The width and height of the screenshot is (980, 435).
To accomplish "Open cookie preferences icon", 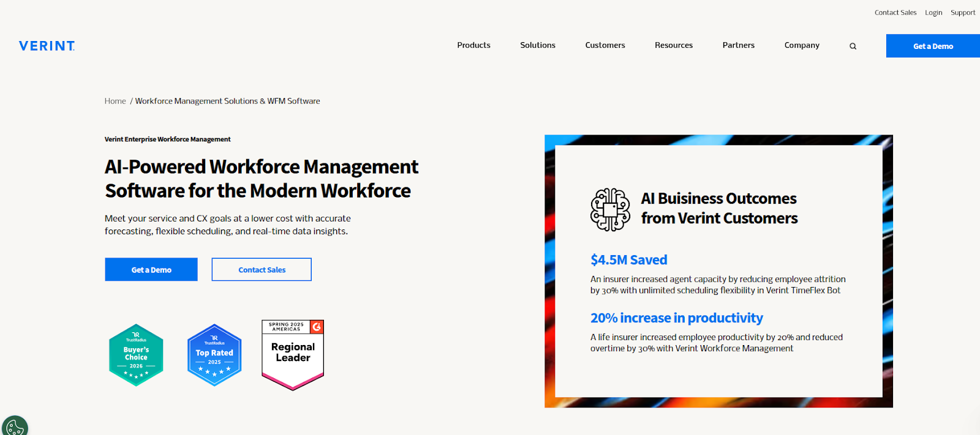I will 15,426.
